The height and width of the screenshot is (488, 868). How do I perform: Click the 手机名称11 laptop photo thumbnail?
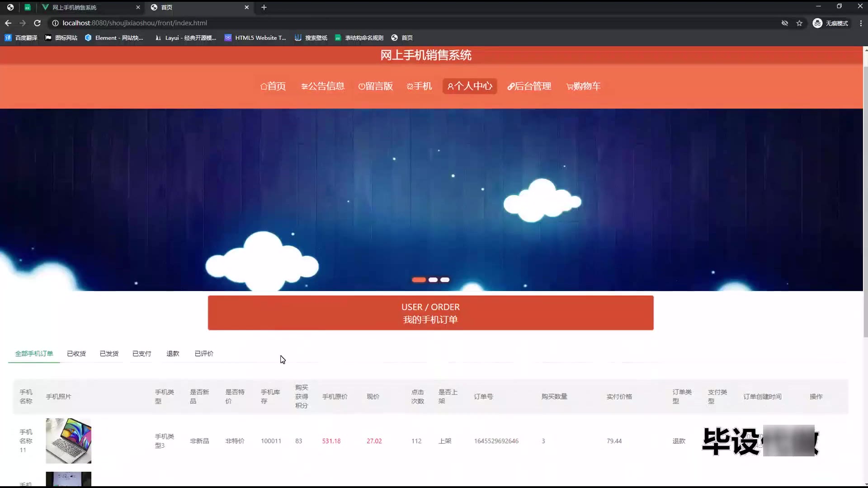[68, 441]
